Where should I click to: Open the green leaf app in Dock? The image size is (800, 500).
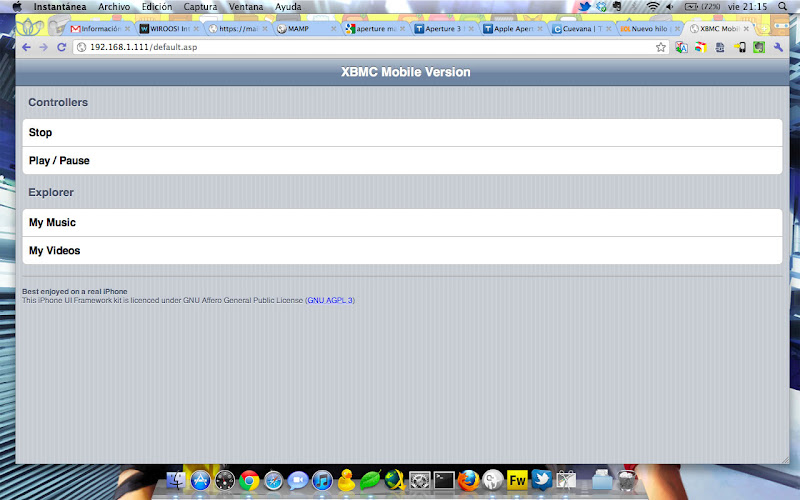[370, 480]
